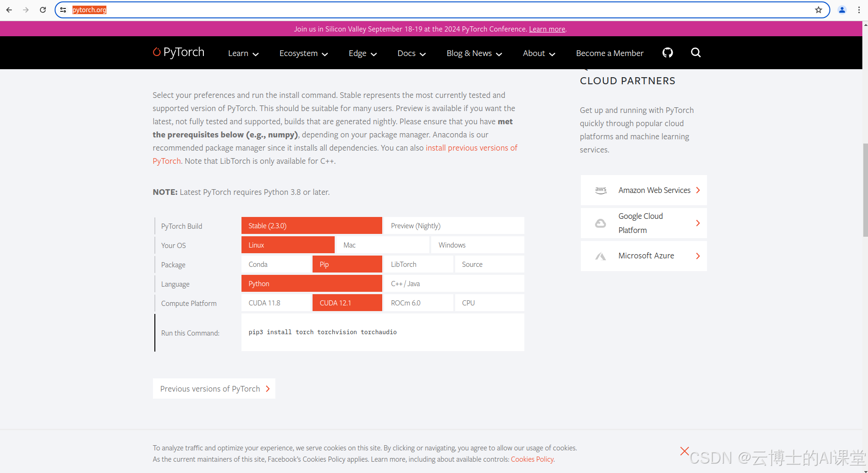Open site information icon in address bar
Viewport: 868px width, 473px height.
63,10
